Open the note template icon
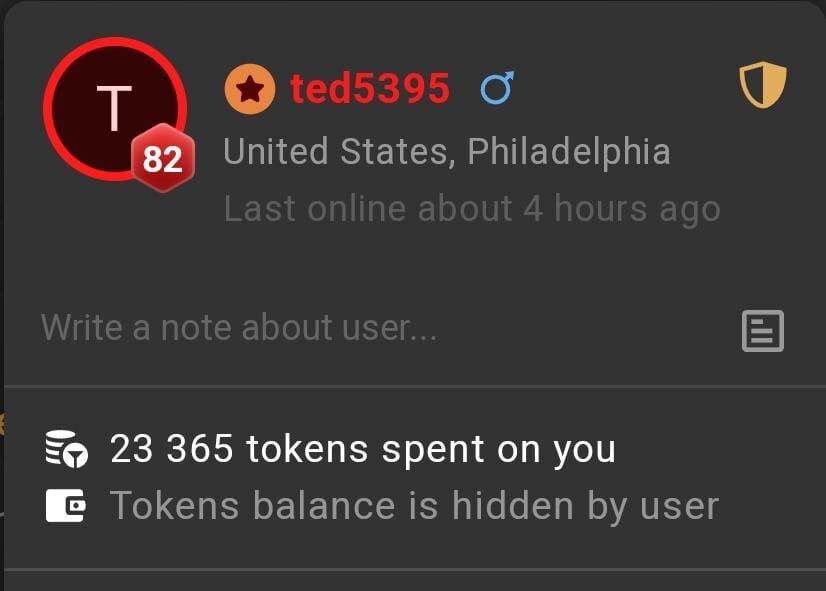 pos(763,331)
